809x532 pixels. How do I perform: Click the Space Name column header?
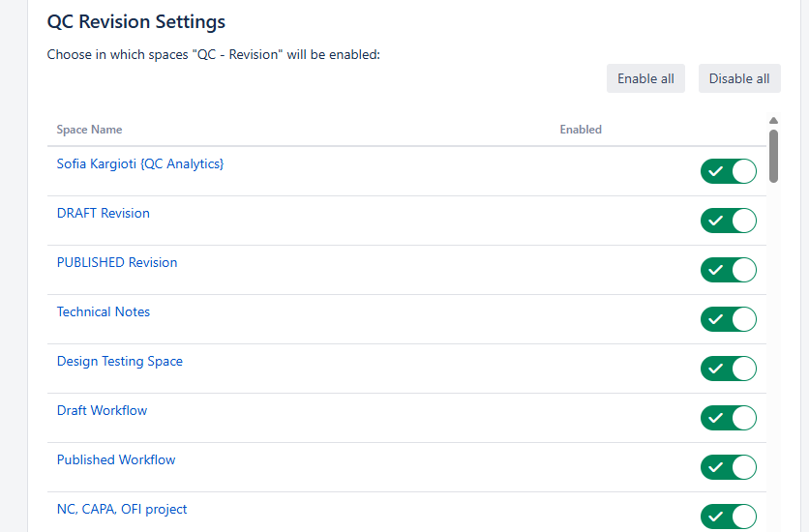point(89,130)
